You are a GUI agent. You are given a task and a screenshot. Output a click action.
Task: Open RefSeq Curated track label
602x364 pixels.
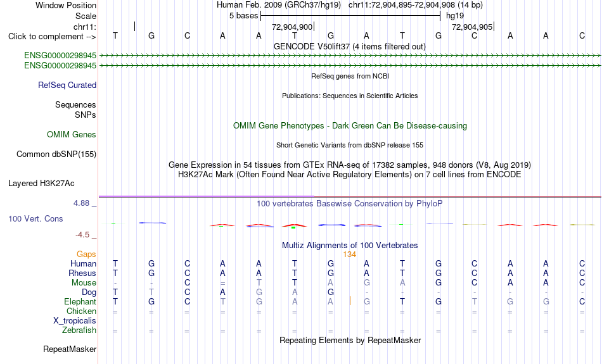pos(67,85)
